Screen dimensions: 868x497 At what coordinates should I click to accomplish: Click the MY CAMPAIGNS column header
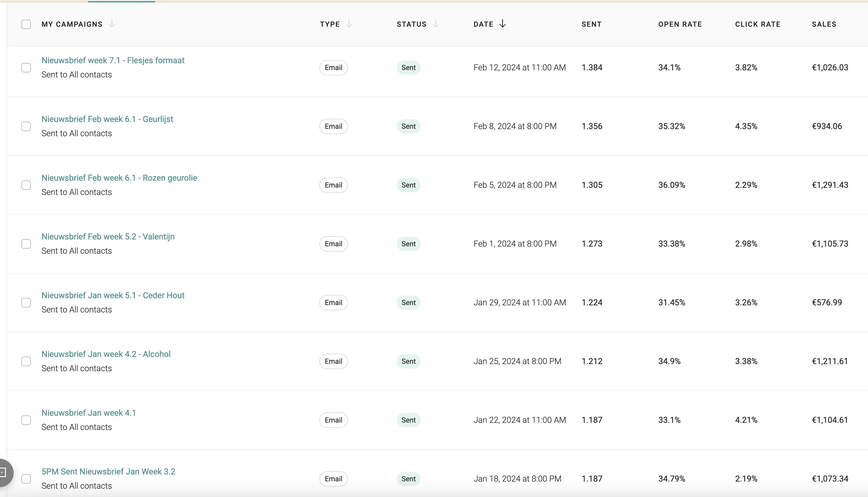click(72, 24)
